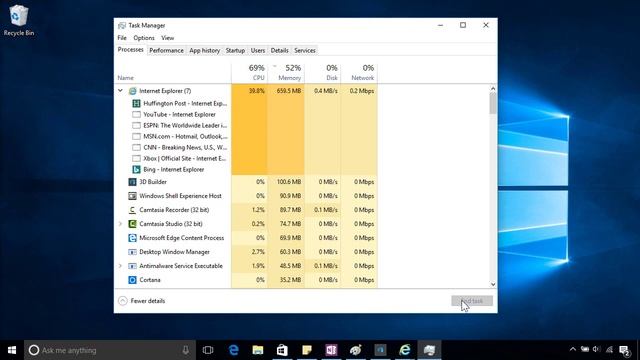The height and width of the screenshot is (360, 640).
Task: Click the Huffington Post page icon
Action: click(x=136, y=104)
